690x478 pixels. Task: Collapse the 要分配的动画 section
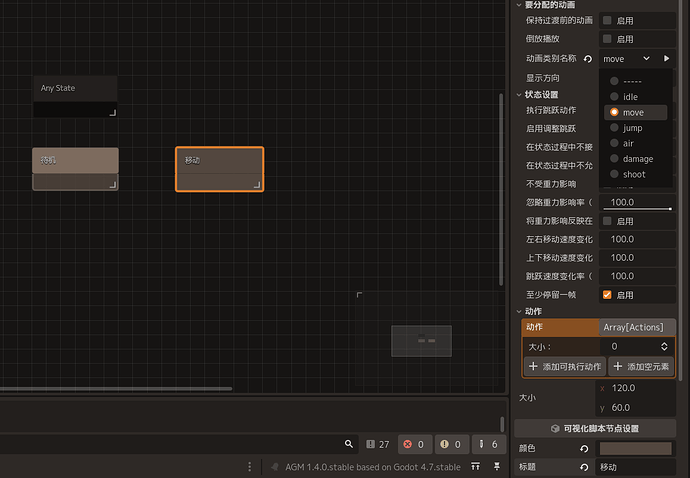pos(519,5)
